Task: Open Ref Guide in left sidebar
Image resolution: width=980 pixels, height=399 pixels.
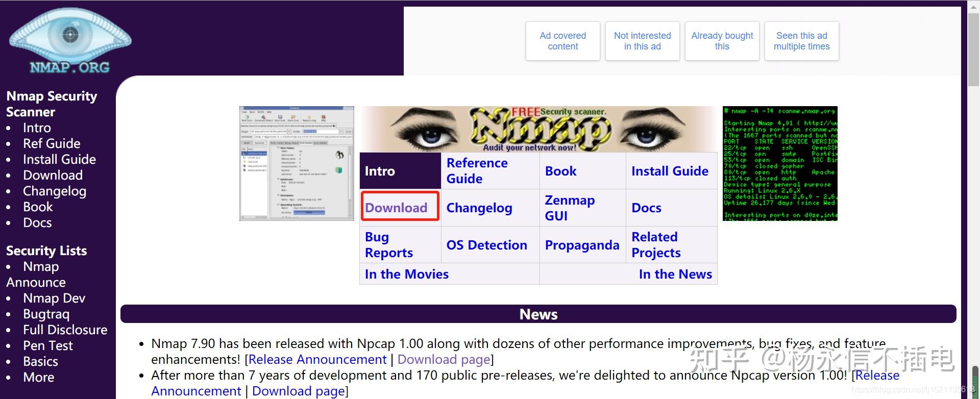Action: pyautogui.click(x=52, y=143)
